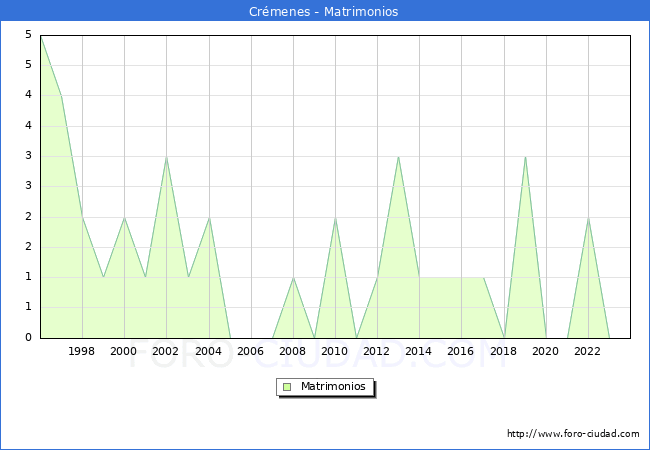Click the 2004 x-axis label
Image resolution: width=650 pixels, height=450 pixels.
coord(209,351)
